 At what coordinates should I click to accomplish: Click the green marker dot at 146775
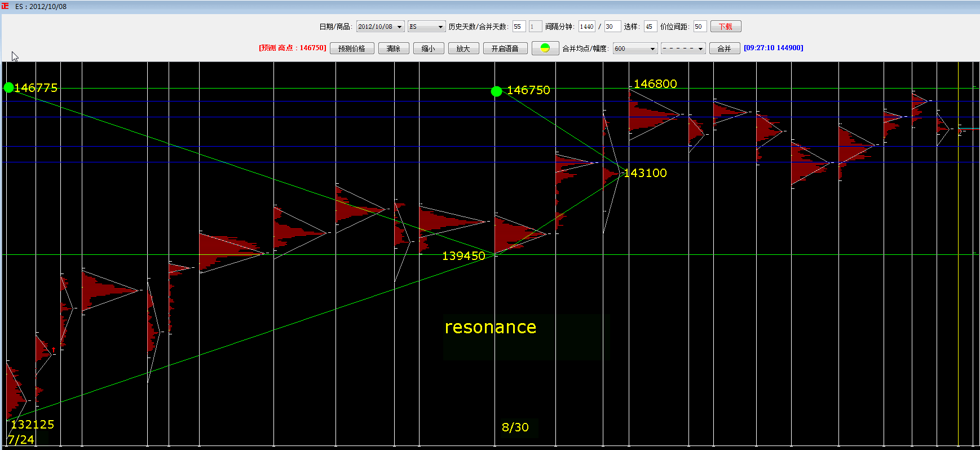pos(8,87)
